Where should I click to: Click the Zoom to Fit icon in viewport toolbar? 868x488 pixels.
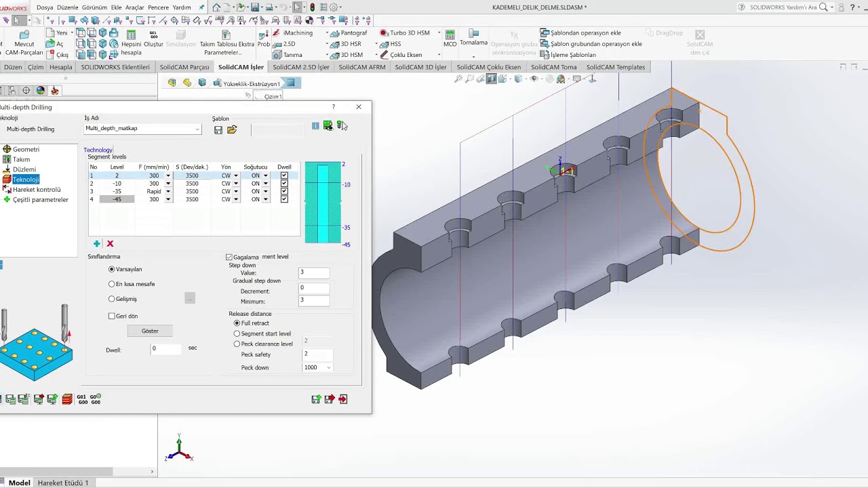(458, 79)
